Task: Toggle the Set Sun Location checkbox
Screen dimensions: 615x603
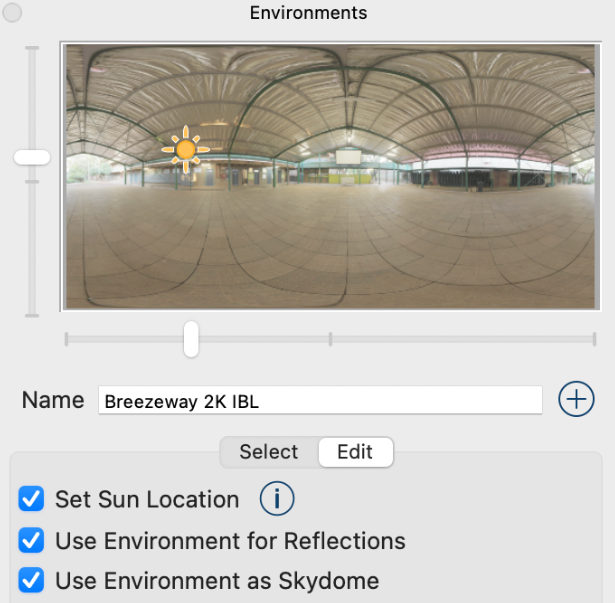Action: point(32,499)
